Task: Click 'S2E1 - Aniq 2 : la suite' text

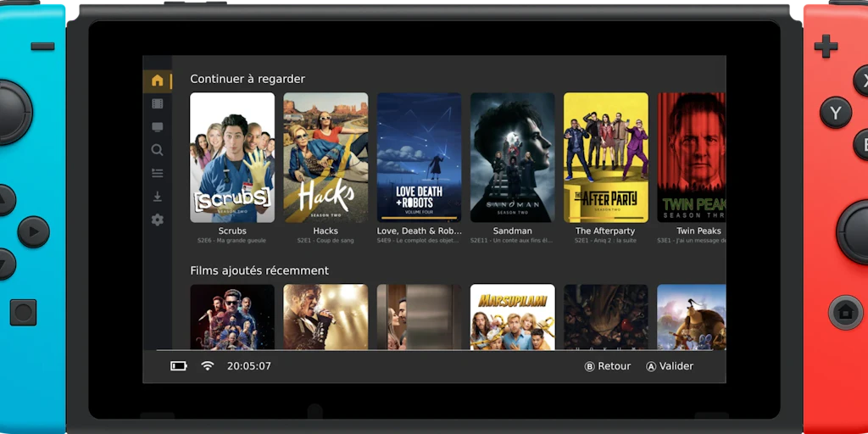Action: click(605, 241)
